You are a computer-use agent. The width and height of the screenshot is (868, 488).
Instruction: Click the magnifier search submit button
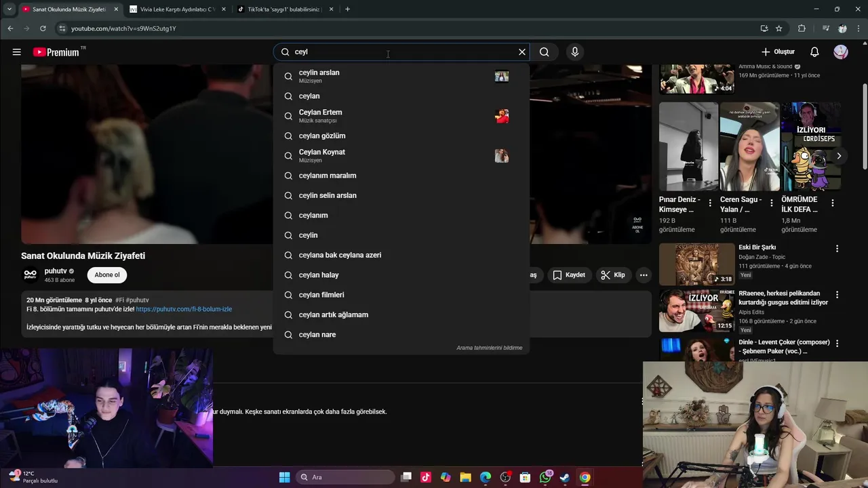click(x=545, y=52)
